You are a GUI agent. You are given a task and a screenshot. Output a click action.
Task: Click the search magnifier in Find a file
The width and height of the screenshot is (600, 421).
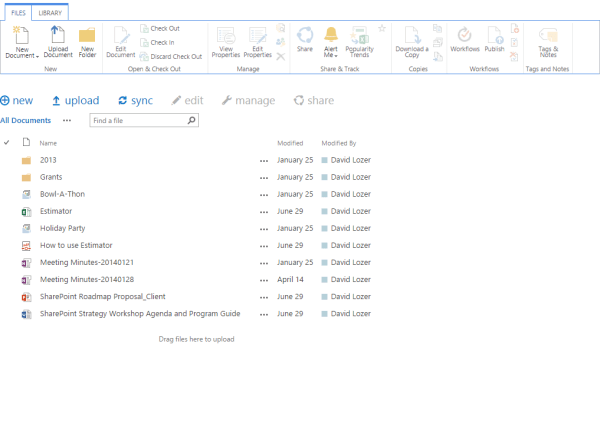[x=191, y=120]
